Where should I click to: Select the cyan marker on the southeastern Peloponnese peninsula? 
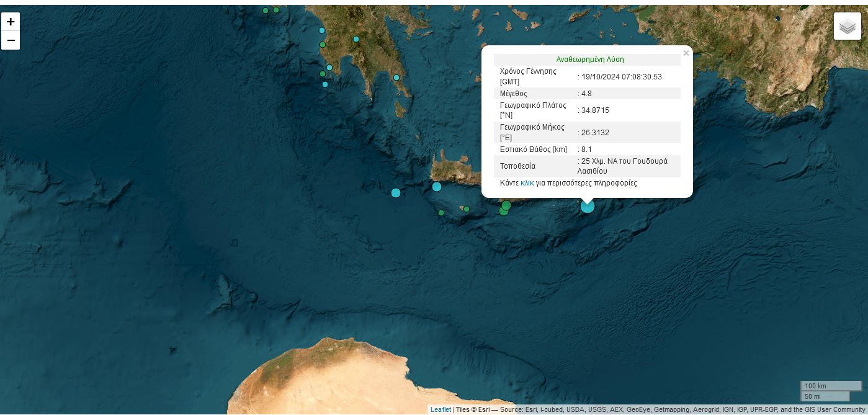pyautogui.click(x=396, y=78)
